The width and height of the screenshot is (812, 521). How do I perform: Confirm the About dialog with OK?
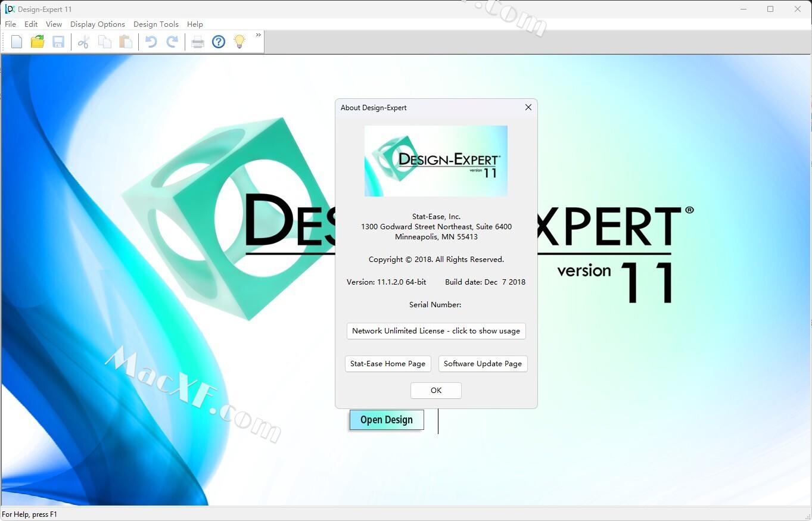coord(436,391)
